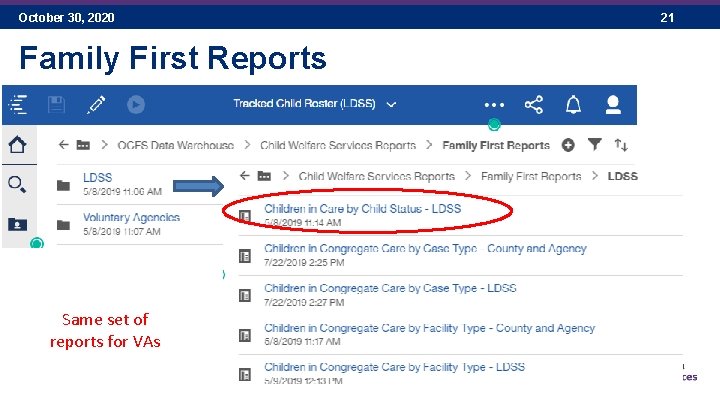Open Congregate Care by Facility Type - County and Agency
This screenshot has width=720, height=405.
(430, 328)
